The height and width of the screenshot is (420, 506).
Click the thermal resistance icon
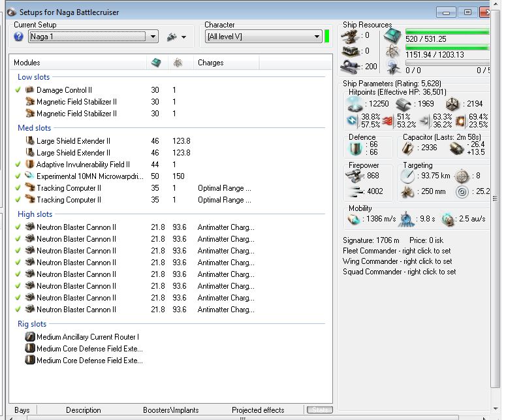(388, 121)
